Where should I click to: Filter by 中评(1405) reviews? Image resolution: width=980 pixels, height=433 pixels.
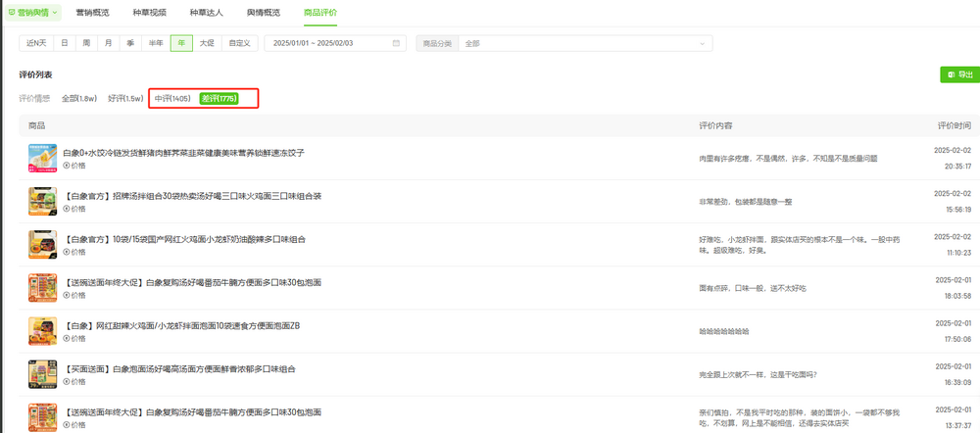click(x=172, y=99)
